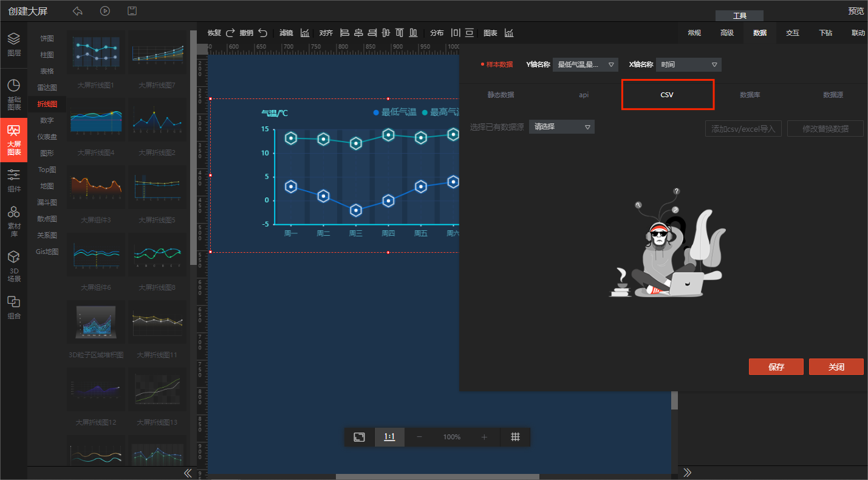Click the align top icon
Viewport: 868px width, 480px height.
tap(400, 33)
